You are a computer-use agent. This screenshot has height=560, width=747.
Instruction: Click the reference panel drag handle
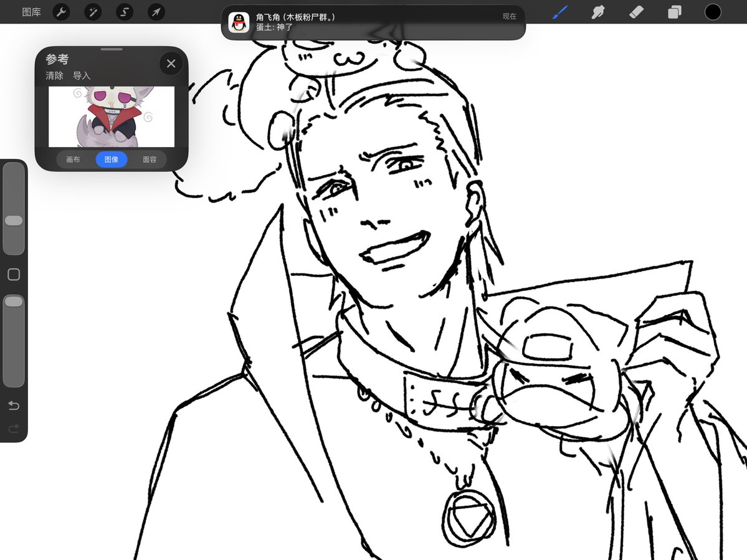point(112,49)
